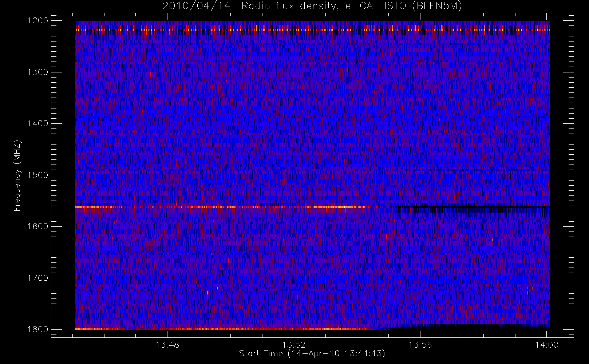Select the 'Frequency (MHZ)' y-axis label
This screenshot has width=589, height=364.
coord(17,175)
